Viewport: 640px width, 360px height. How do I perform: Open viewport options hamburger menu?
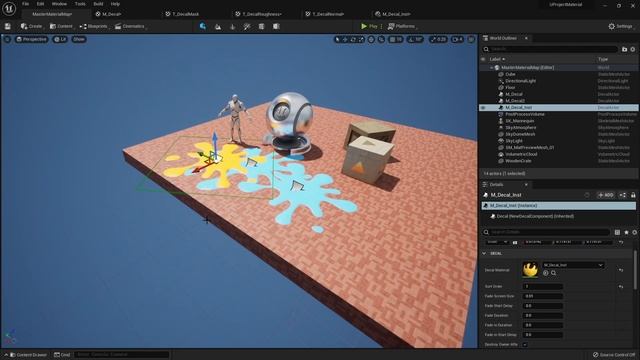[x=7, y=39]
